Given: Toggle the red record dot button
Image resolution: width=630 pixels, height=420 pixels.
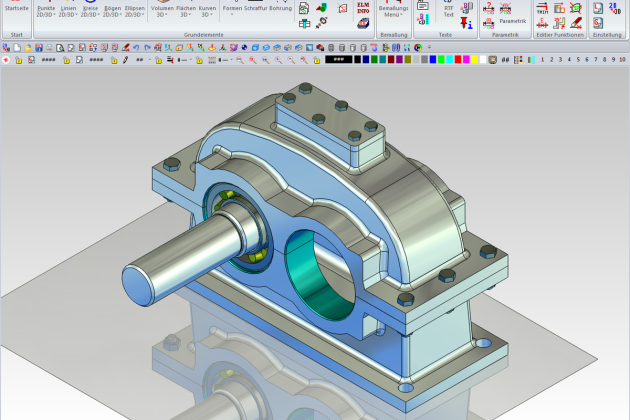Looking at the screenshot, I should [6, 60].
